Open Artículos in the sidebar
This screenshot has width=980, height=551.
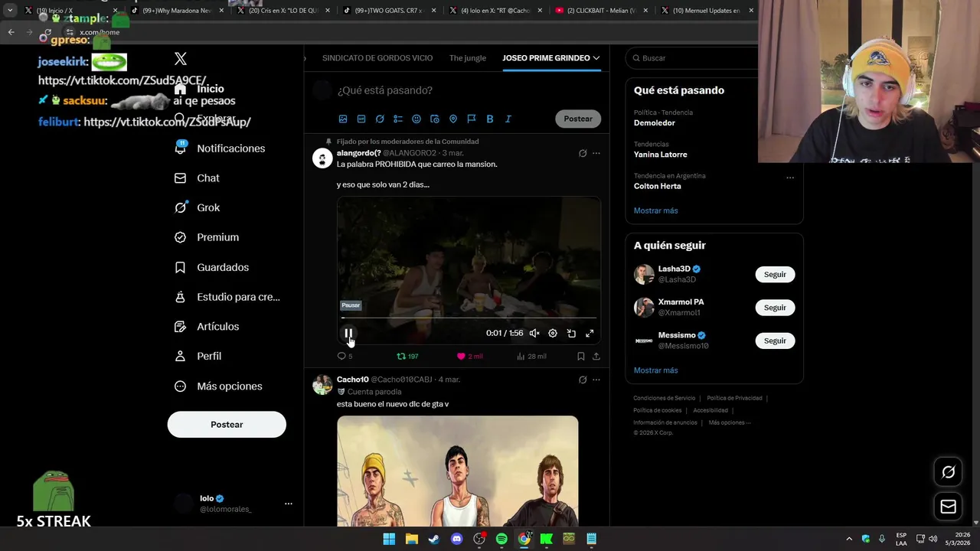(207, 327)
